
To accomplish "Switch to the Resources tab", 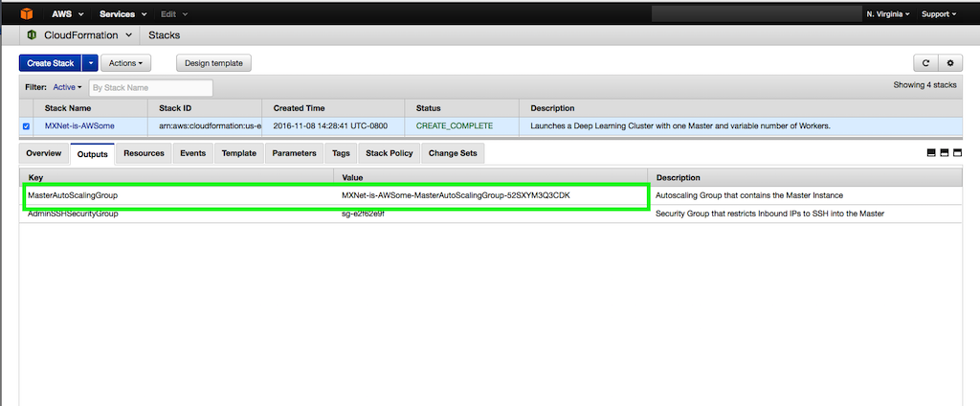I will point(144,153).
